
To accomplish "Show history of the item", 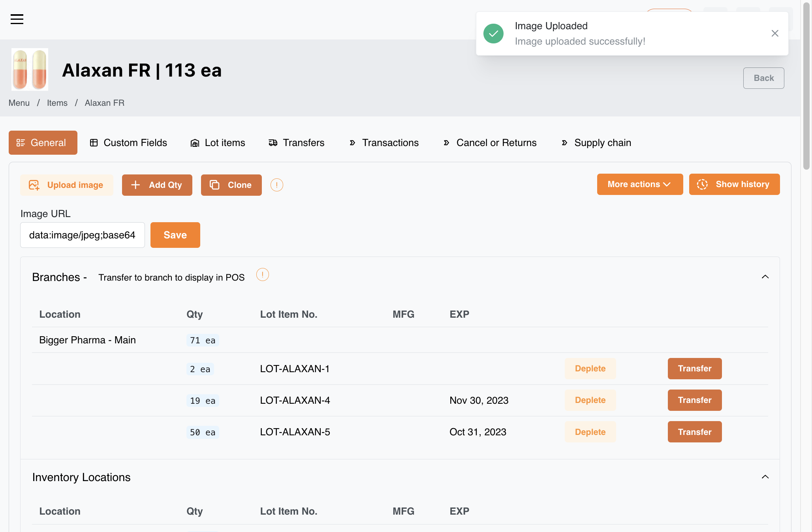I will point(735,184).
